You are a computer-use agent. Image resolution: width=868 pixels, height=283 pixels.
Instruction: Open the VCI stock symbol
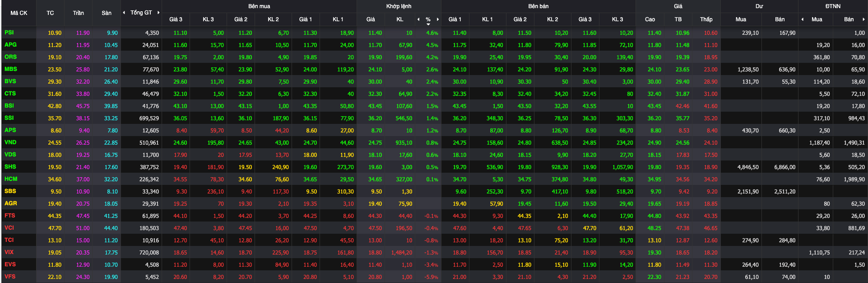pos(9,228)
